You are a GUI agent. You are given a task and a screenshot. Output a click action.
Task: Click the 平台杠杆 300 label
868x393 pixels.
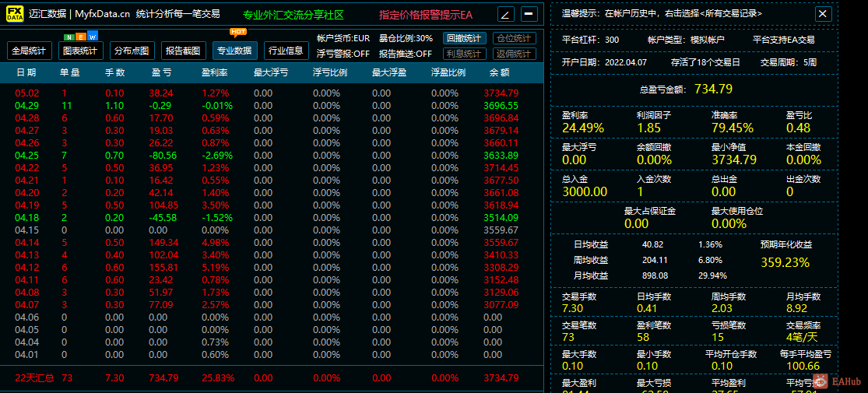590,40
